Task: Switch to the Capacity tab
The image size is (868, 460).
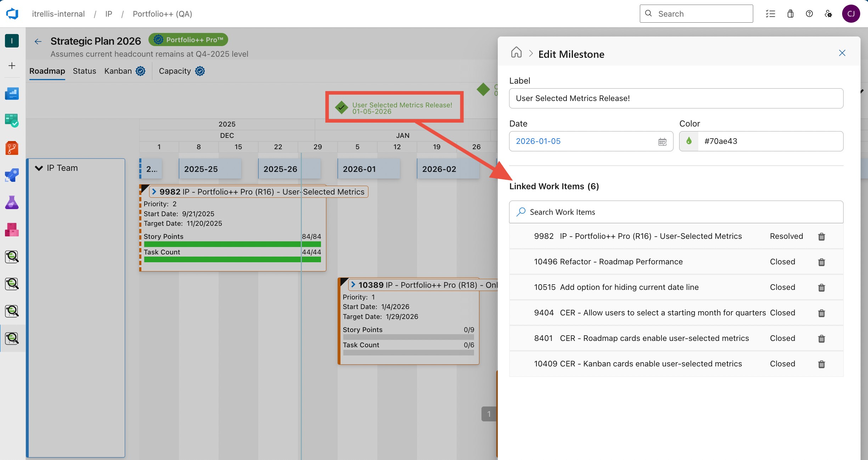Action: click(175, 71)
